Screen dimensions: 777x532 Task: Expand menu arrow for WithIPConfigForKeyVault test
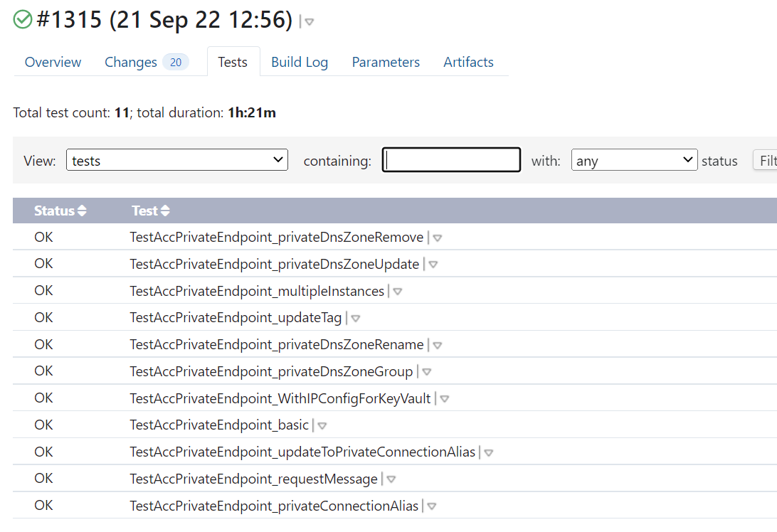tap(445, 399)
